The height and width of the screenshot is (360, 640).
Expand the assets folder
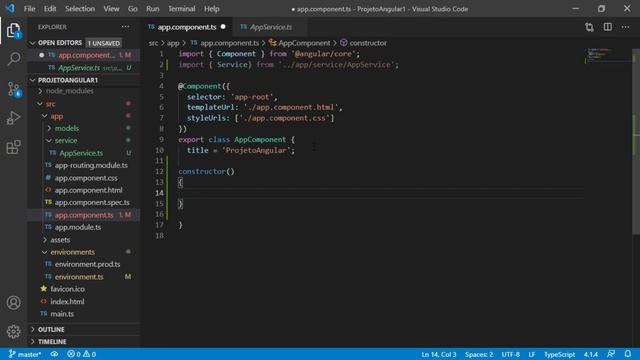pyautogui.click(x=60, y=240)
